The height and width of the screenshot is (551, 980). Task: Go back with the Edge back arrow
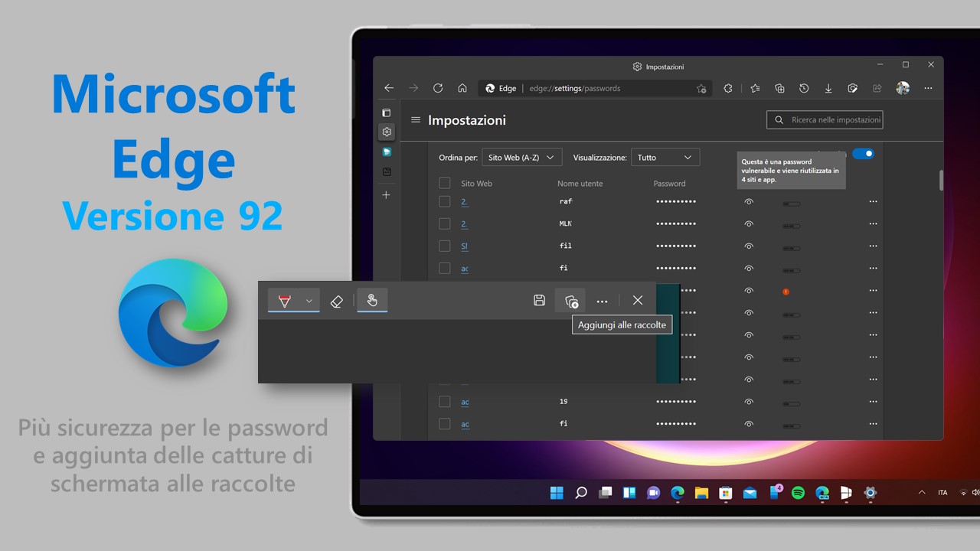[389, 88]
